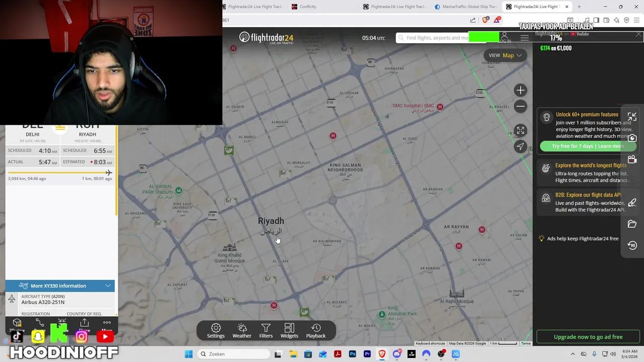Open 3D view for flight XY330

pos(17,325)
